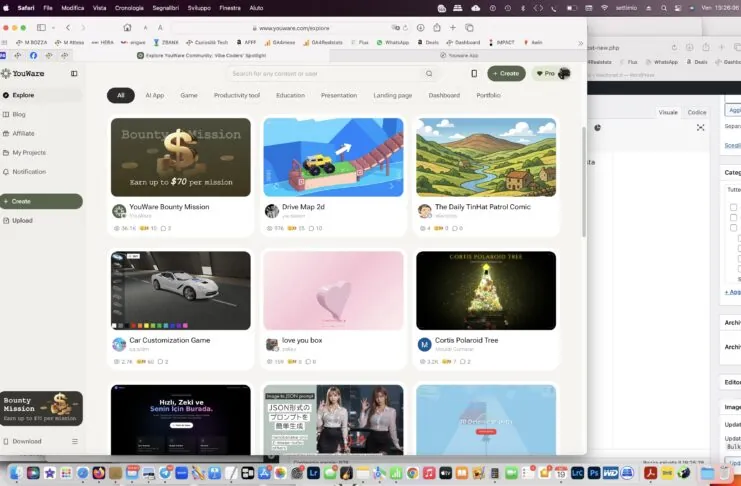Click the YouWare logo

(x=23, y=73)
